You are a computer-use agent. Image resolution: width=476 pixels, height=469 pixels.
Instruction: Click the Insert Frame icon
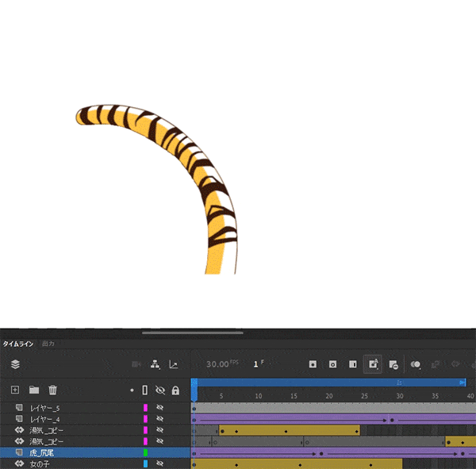[x=352, y=364]
